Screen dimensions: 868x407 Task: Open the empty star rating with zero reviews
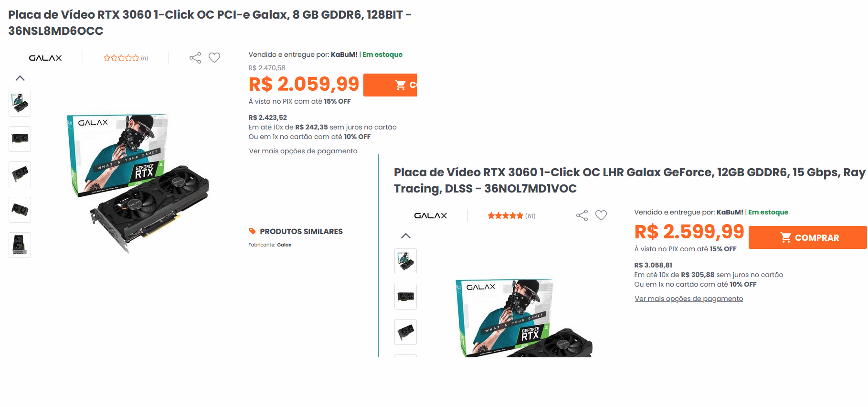[x=126, y=58]
